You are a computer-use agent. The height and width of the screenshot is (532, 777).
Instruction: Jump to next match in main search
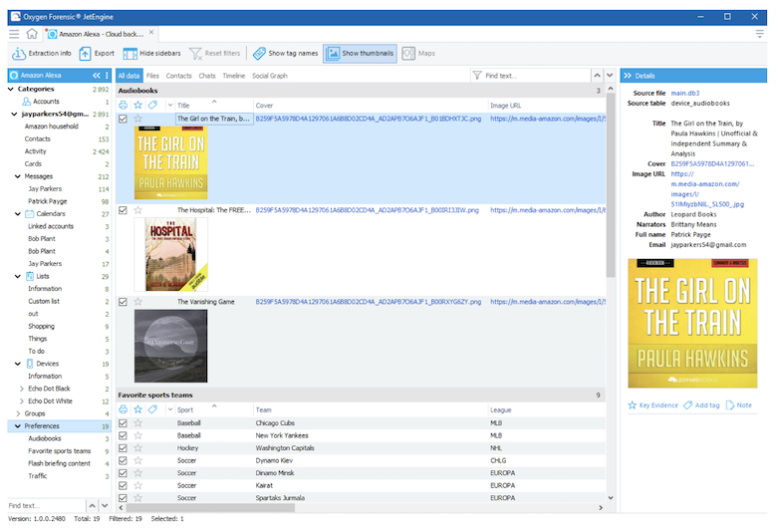click(610, 76)
